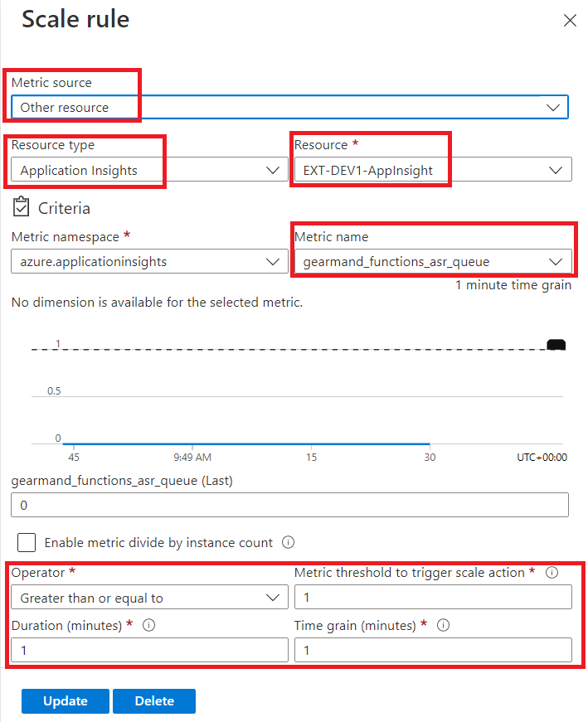Click the black threshold marker on chart
588x722 pixels.
(556, 345)
